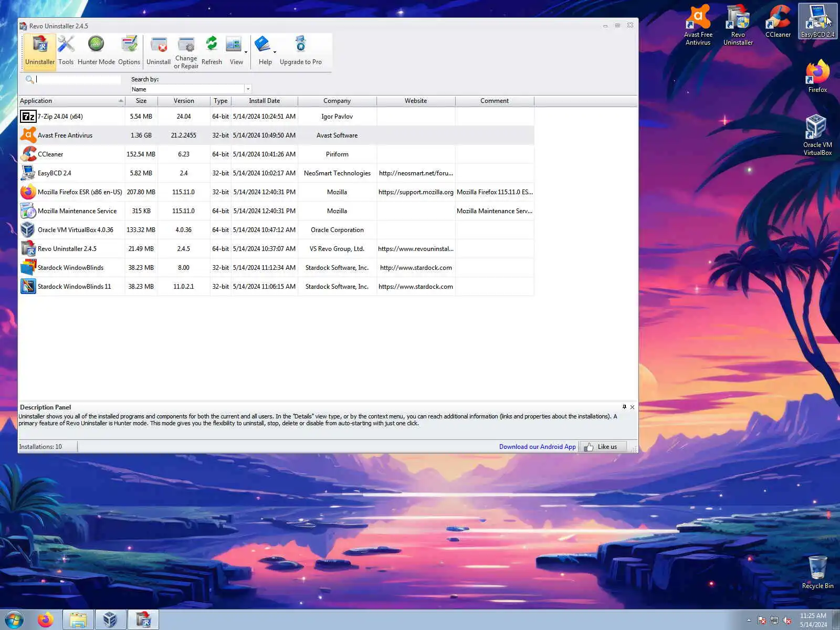Open Revo Uninstaller desktop shortcut

738,25
